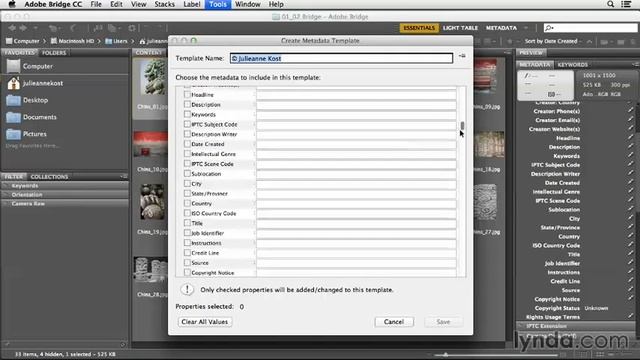Image resolution: width=640 pixels, height=360 pixels.
Task: Click the properties list scrollbar thumb
Action: point(462,125)
